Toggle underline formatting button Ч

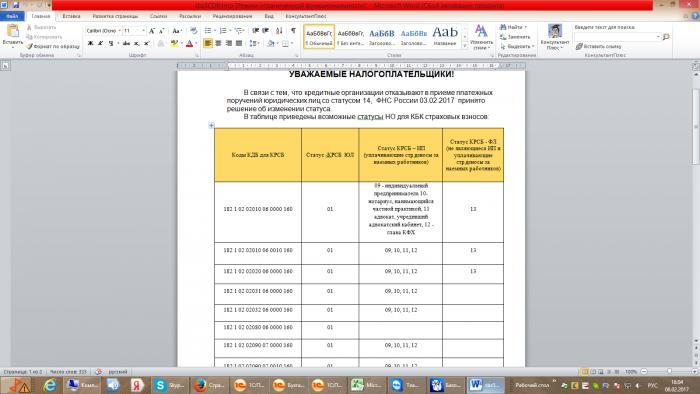pyautogui.click(x=111, y=43)
